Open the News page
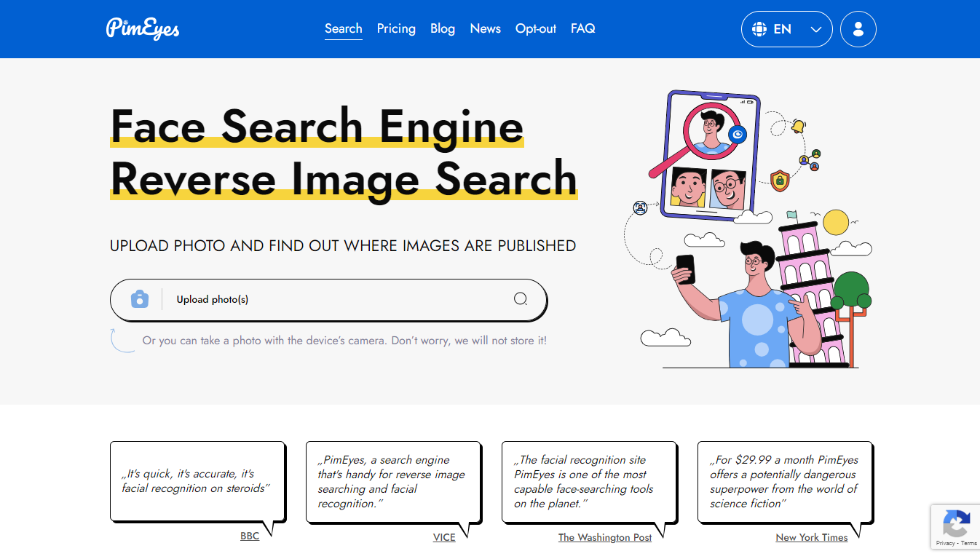The height and width of the screenshot is (559, 980). tap(485, 28)
